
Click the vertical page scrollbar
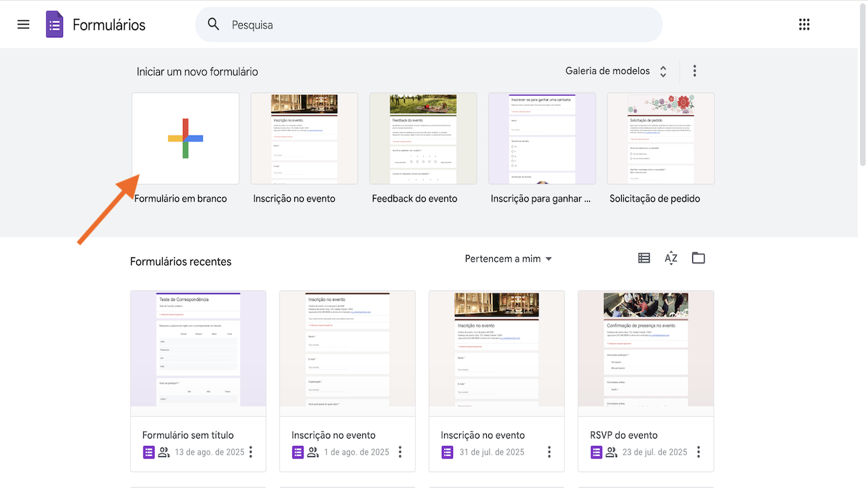863,88
